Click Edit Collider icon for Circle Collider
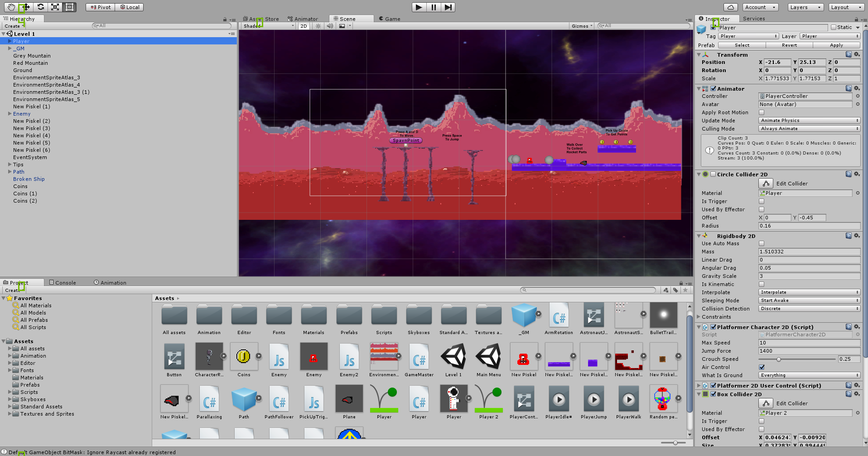Image resolution: width=868 pixels, height=456 pixels. [766, 184]
